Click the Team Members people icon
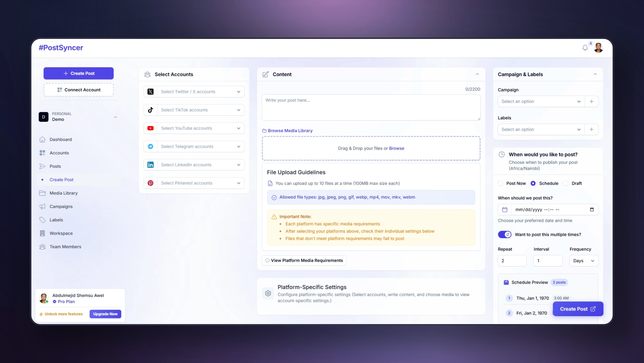Image resolution: width=644 pixels, height=363 pixels. coord(42,247)
